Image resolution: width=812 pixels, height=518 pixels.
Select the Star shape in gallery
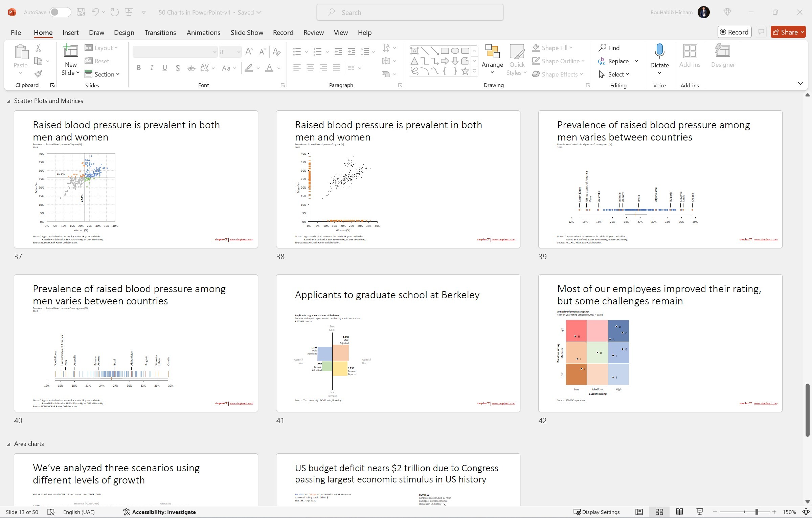(x=465, y=71)
